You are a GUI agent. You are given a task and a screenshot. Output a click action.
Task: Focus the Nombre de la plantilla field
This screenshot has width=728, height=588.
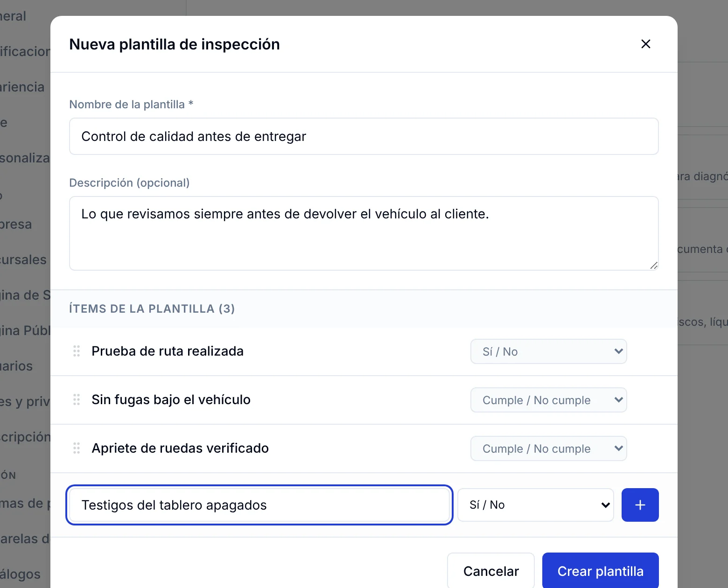(364, 136)
